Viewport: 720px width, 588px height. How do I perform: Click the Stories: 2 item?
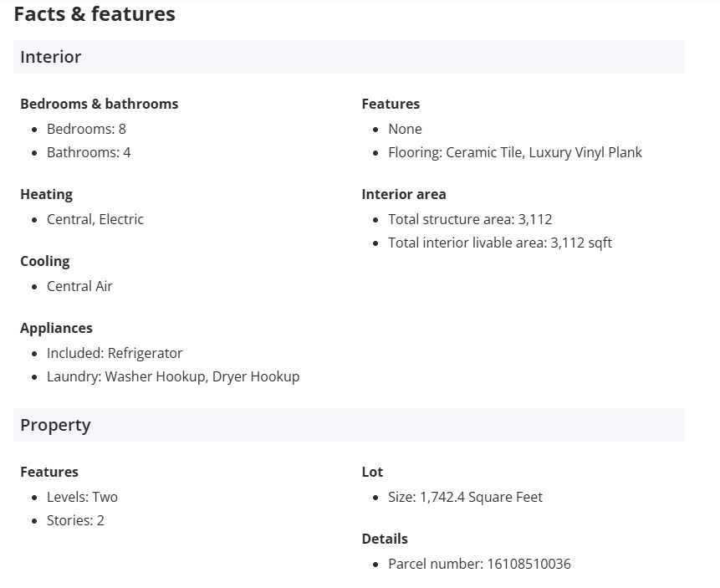coord(75,520)
